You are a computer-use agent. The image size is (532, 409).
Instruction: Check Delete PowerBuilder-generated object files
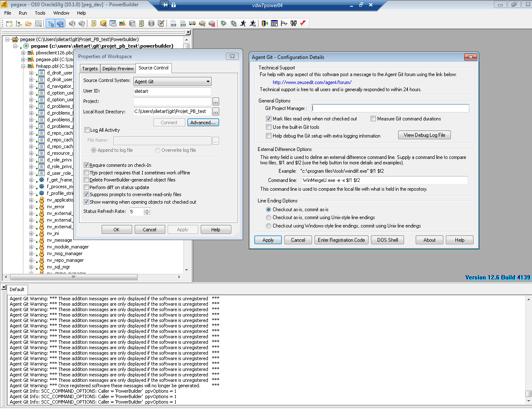pos(87,180)
